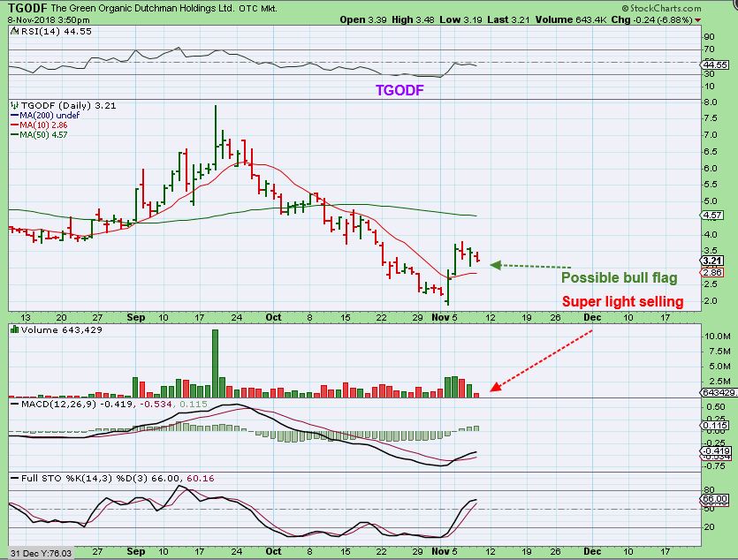The height and width of the screenshot is (560, 738).
Task: Click the MA(50) 4.57 legend entry
Action: tap(39, 134)
